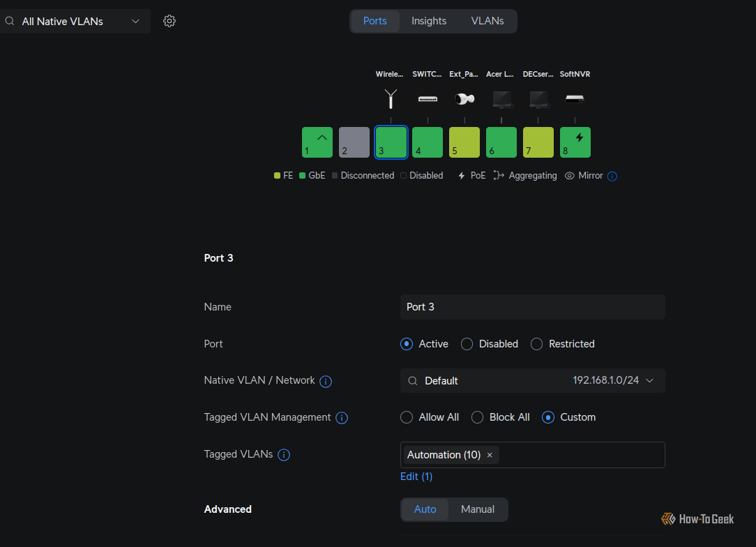Open Native VLAN / Network info tooltip

[326, 382]
